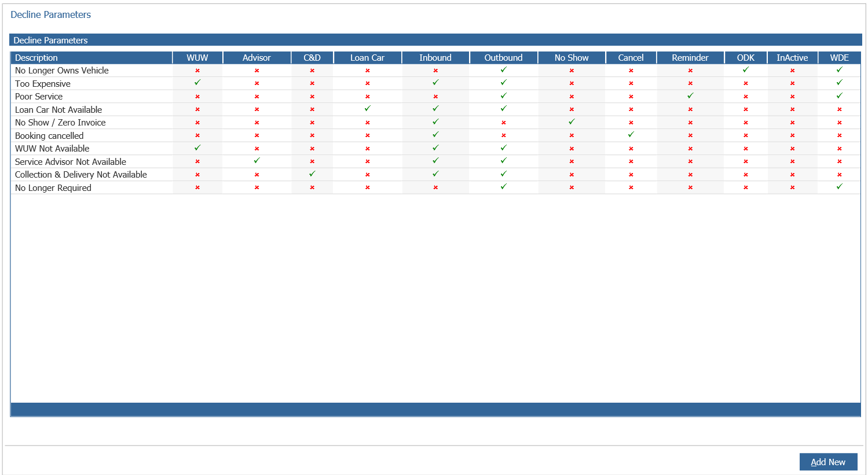Click the green Reminder checkmark for Poor Service

690,96
